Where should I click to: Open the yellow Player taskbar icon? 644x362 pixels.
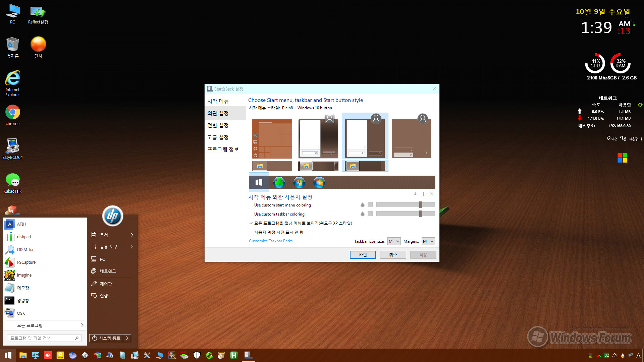pos(60,355)
